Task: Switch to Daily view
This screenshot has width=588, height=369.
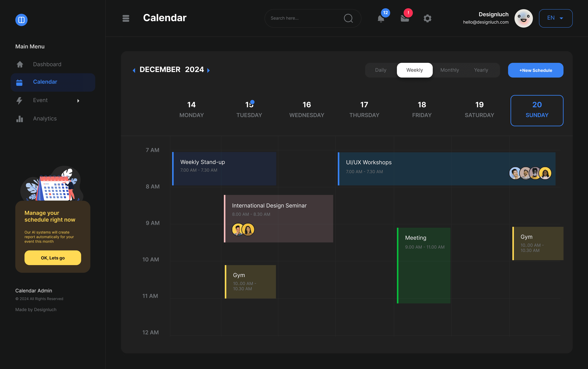Action: point(381,70)
